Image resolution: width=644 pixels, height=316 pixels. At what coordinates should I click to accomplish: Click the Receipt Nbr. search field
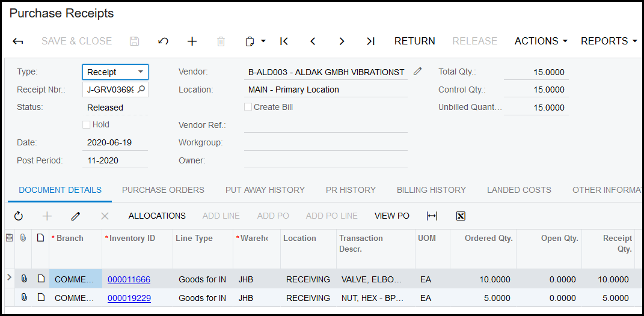[111, 90]
